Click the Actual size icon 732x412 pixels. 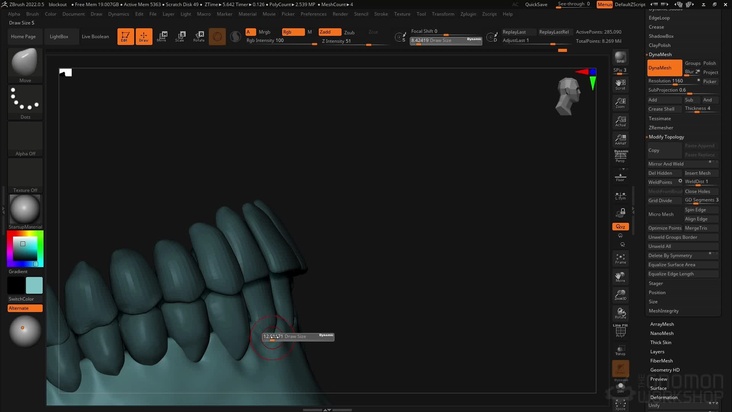(x=620, y=121)
